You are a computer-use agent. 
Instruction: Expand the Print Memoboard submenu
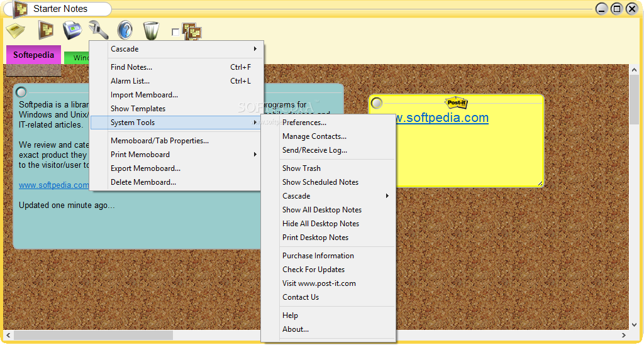pyautogui.click(x=255, y=154)
